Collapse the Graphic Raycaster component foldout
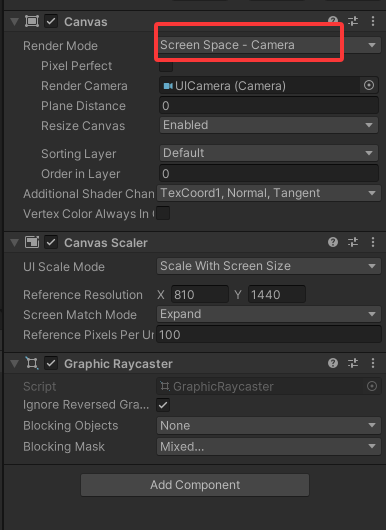The image size is (386, 530). pos(14,364)
